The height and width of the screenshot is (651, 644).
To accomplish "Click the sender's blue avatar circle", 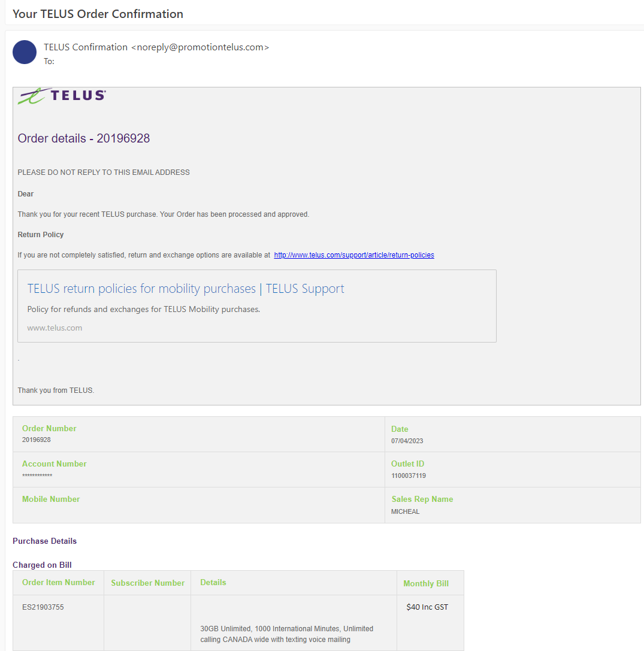I will [25, 52].
